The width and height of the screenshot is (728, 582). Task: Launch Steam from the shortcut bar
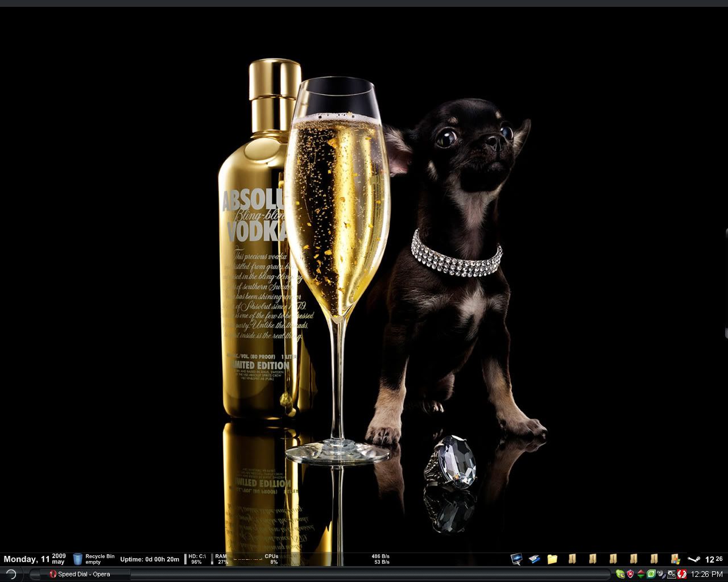(x=694, y=559)
